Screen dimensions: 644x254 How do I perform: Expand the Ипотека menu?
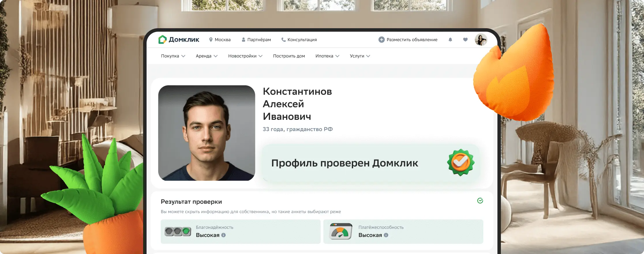tap(327, 56)
